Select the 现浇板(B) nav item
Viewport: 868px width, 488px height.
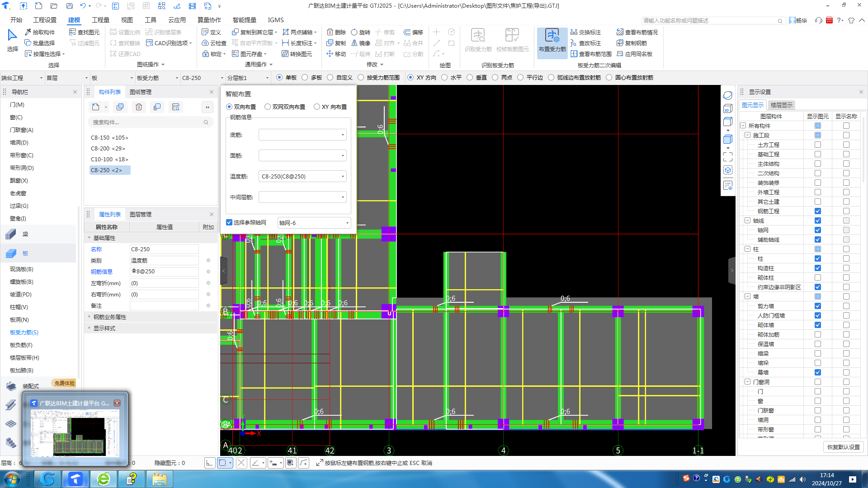click(x=22, y=269)
